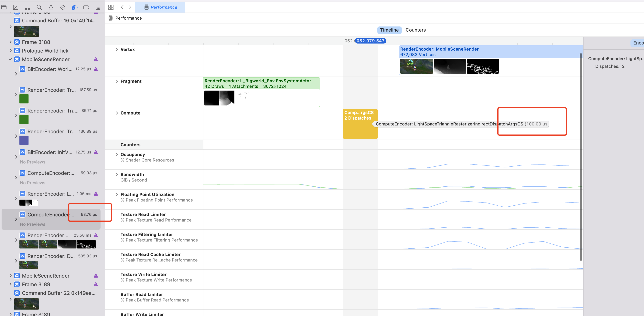Viewport: 644px width, 316px height.
Task: Click the 052.079.547 timeline time marker
Action: [370, 41]
